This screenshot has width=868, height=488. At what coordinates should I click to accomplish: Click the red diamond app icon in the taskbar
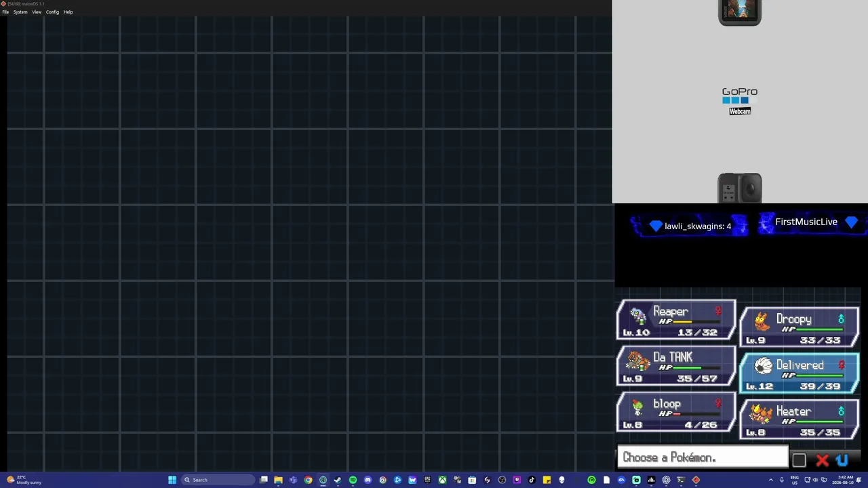point(696,480)
